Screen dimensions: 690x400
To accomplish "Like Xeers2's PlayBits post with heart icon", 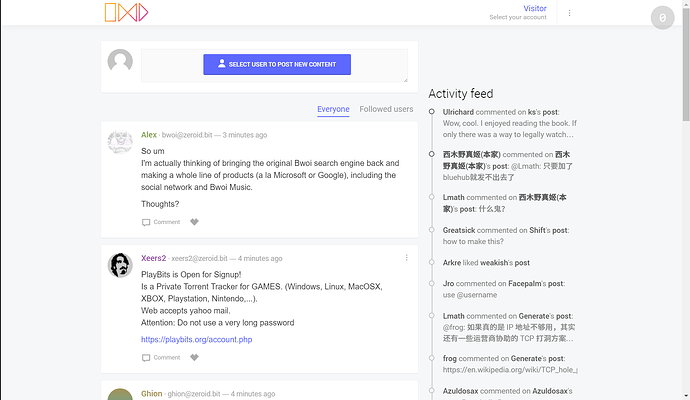I will click(x=194, y=357).
